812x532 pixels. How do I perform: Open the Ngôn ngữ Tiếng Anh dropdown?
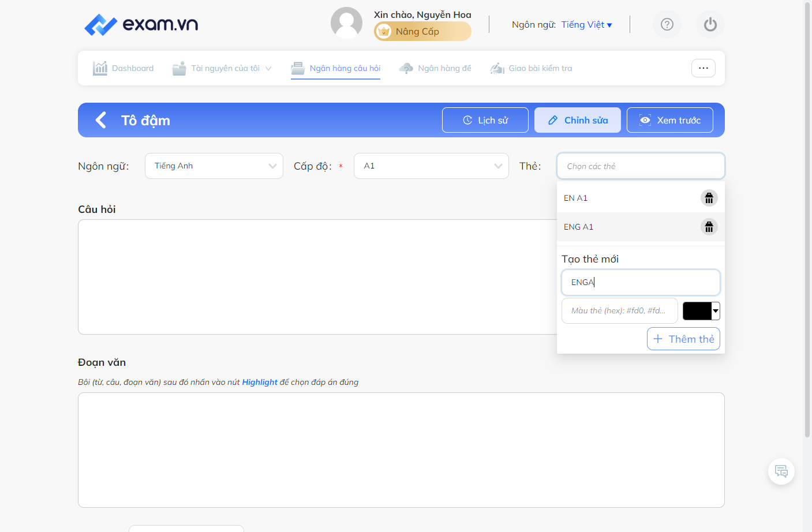[x=214, y=166]
